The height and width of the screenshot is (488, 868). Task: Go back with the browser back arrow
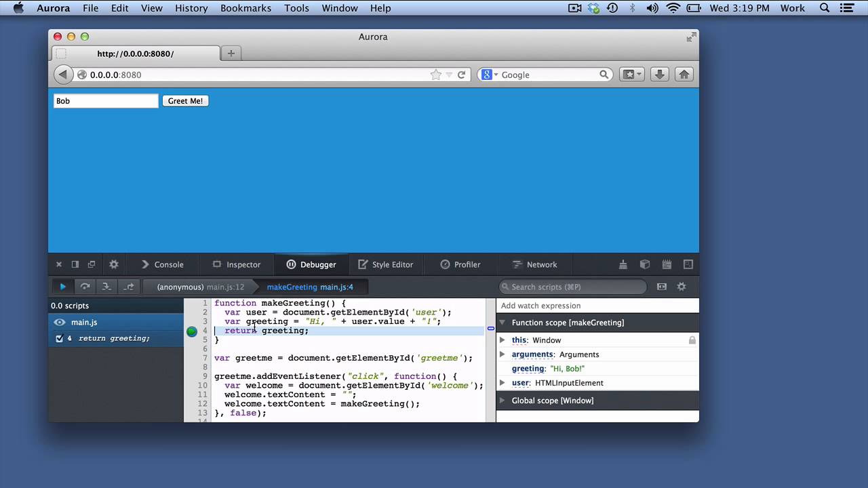(62, 75)
